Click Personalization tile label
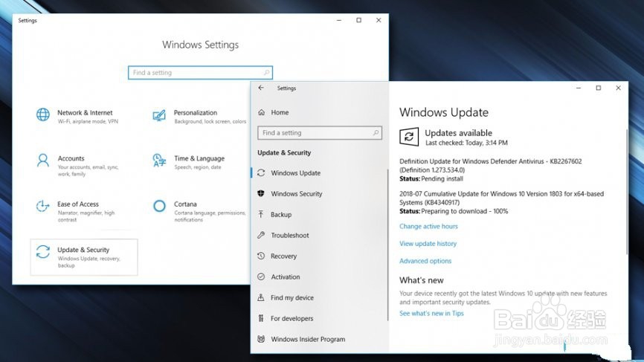This screenshot has height=362, width=644. point(196,112)
